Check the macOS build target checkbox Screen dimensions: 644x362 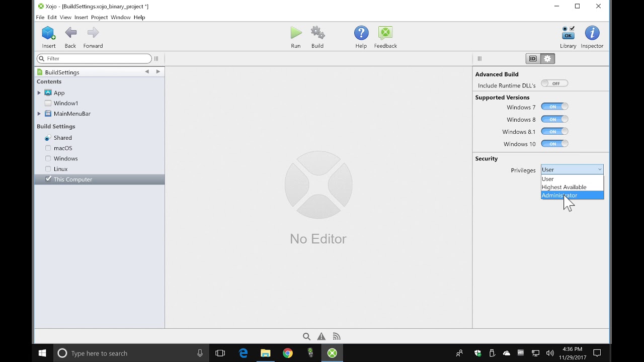[x=48, y=148]
